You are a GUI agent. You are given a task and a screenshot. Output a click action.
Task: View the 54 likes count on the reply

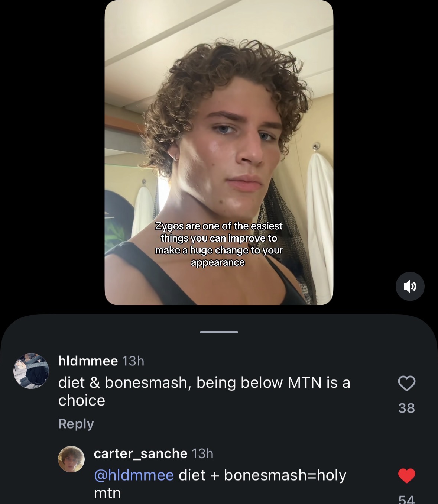tap(406, 500)
